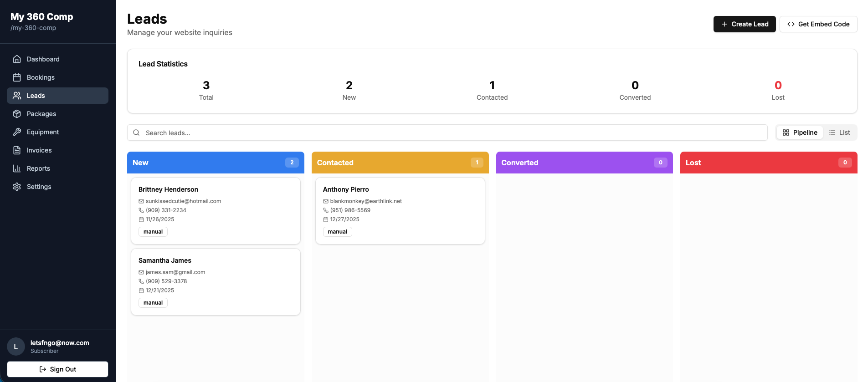Open the Leads menu item
Image resolution: width=868 pixels, height=382 pixels.
tap(57, 96)
